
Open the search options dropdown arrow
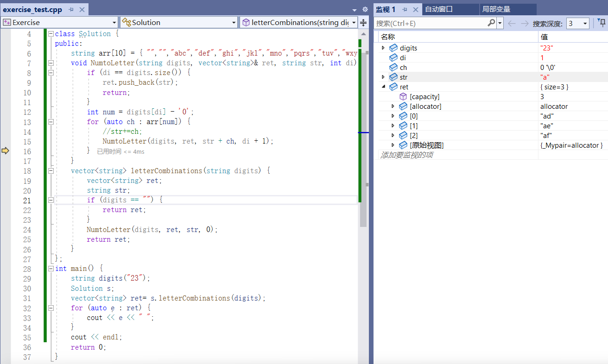(500, 23)
